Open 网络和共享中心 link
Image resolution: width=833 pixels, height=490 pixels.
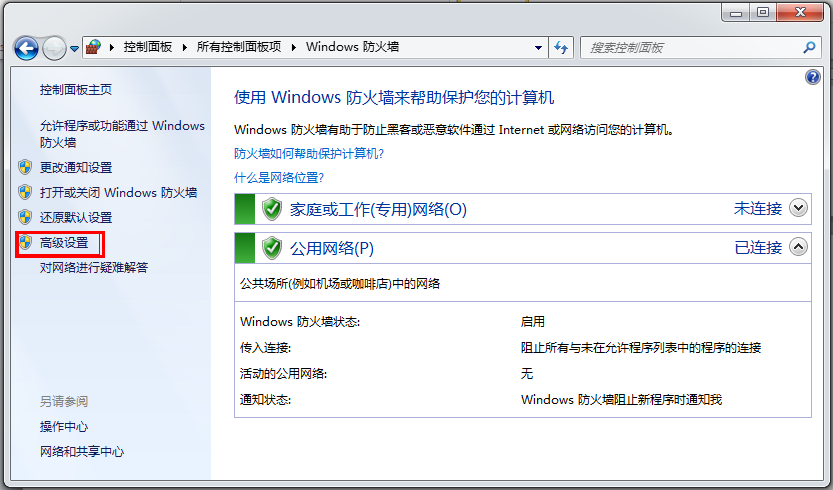82,452
